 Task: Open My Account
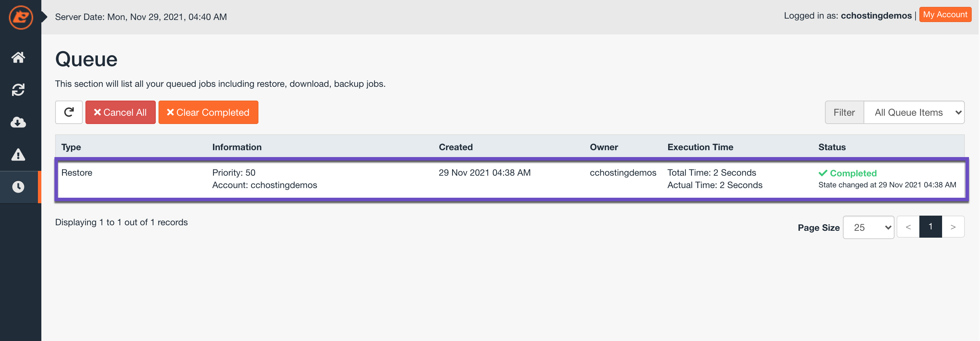point(945,15)
